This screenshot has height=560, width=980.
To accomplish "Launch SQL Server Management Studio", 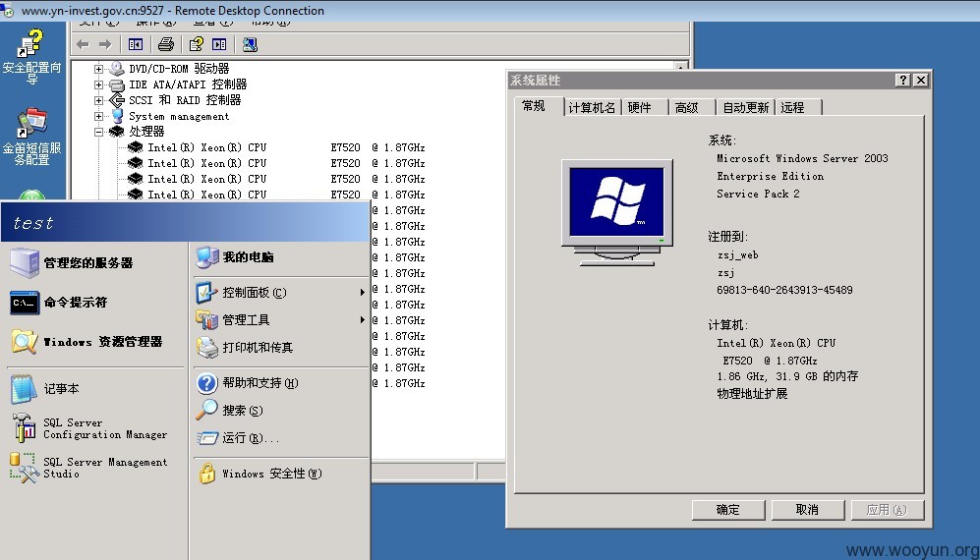I will [x=88, y=468].
